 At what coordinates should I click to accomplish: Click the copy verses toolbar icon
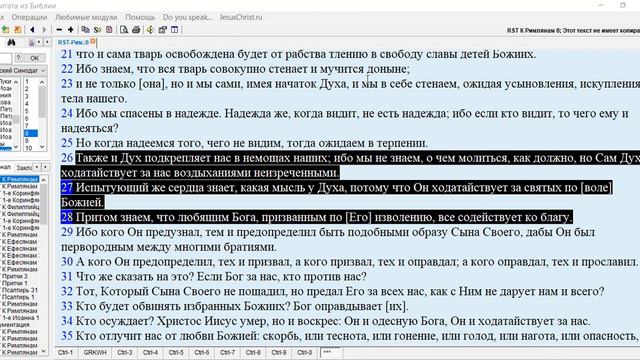point(85,29)
